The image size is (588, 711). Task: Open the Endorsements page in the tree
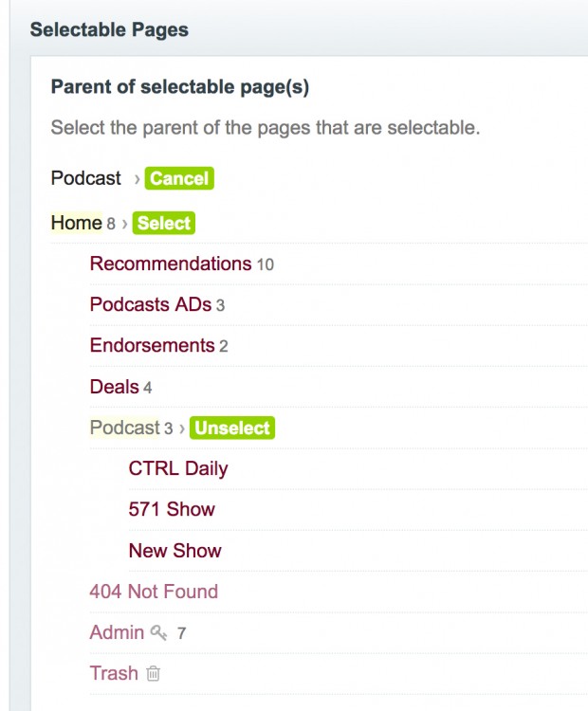(152, 345)
